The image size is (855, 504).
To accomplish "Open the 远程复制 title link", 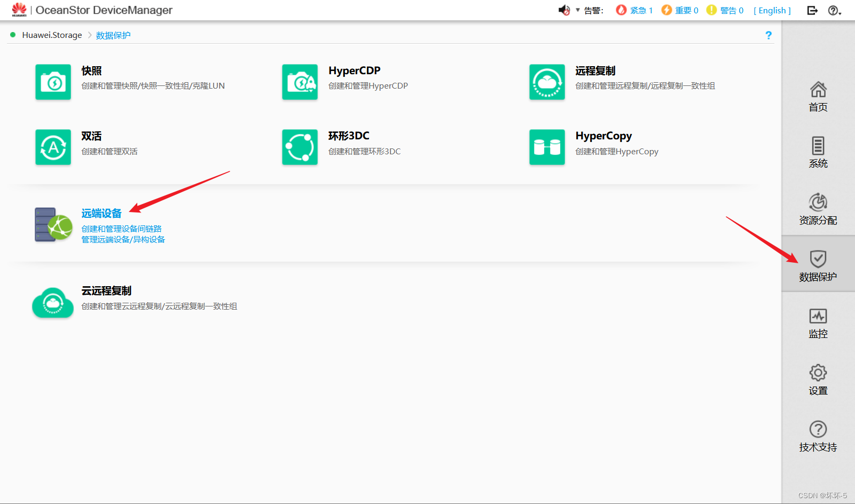I will (x=595, y=70).
